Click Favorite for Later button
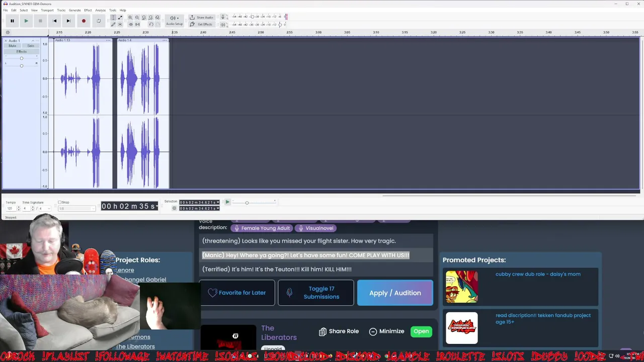The height and width of the screenshot is (362, 644). [x=237, y=293]
